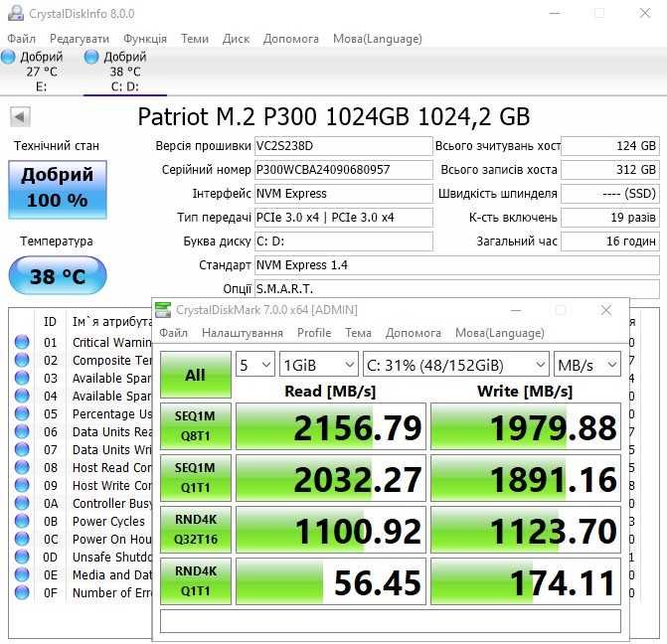Open Редагувати menu in CrystalDiskInfo
The image size is (667, 644).
click(x=80, y=39)
